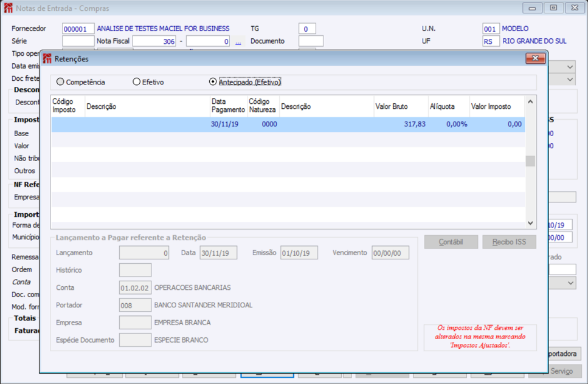Click the Portador field 008
This screenshot has width=588, height=384.
click(136, 305)
